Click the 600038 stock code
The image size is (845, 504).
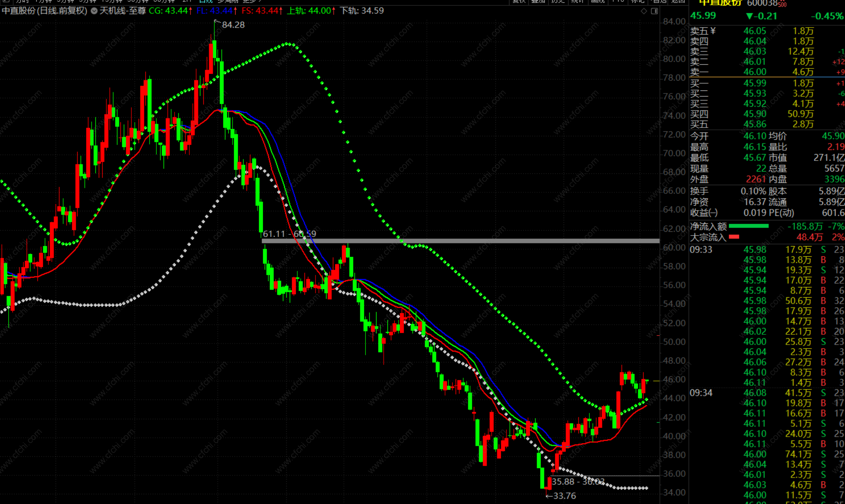coord(762,3)
